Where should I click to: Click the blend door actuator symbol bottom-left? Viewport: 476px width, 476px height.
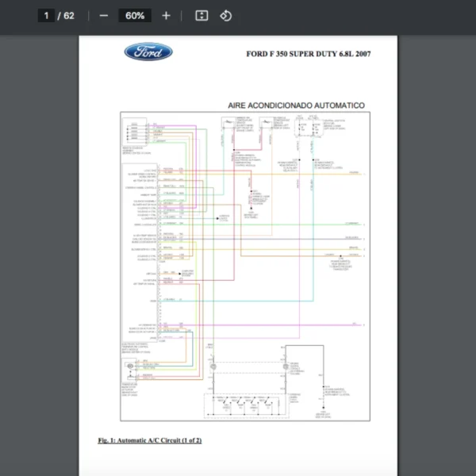[x=130, y=367]
